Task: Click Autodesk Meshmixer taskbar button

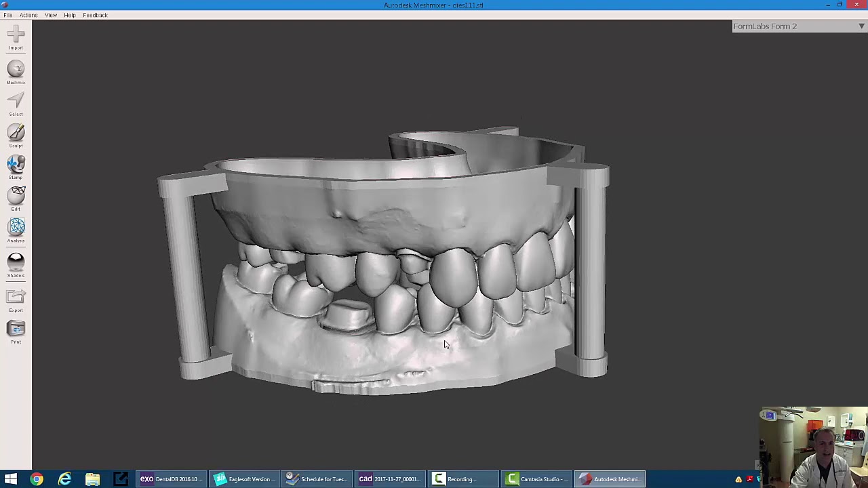Action: 610,479
